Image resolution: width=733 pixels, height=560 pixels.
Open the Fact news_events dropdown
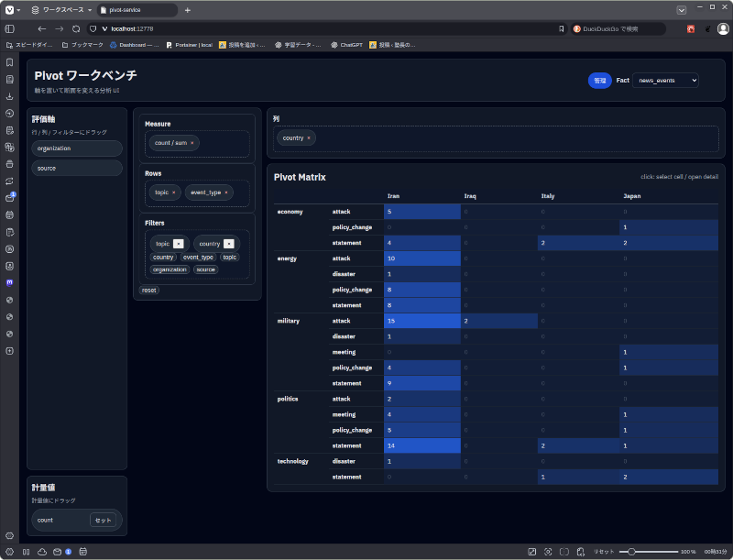click(x=665, y=81)
